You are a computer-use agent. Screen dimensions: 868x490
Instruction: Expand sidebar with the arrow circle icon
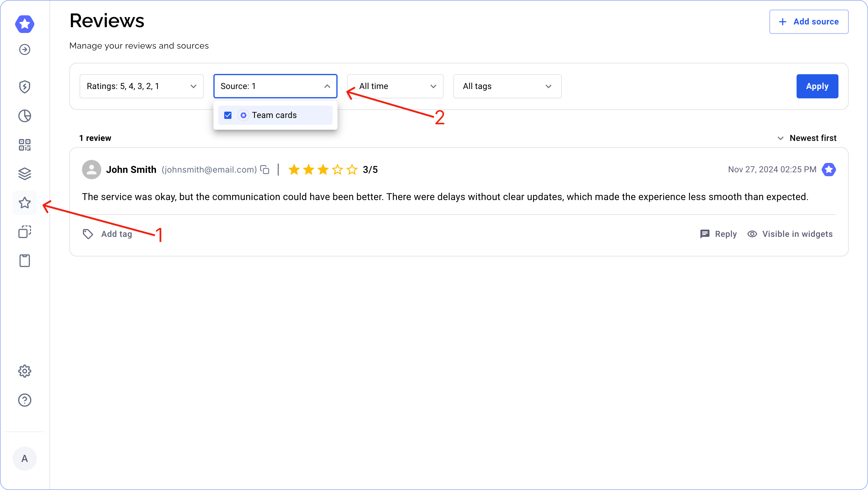[x=25, y=49]
